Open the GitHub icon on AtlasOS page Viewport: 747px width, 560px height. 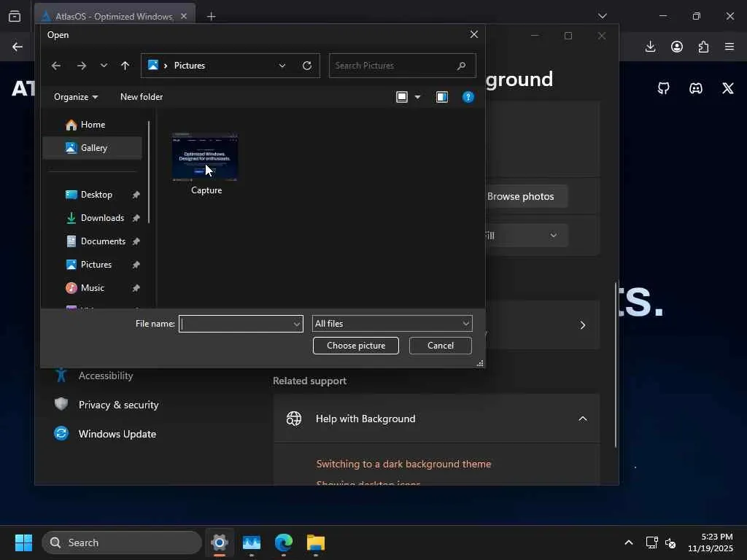(x=663, y=88)
